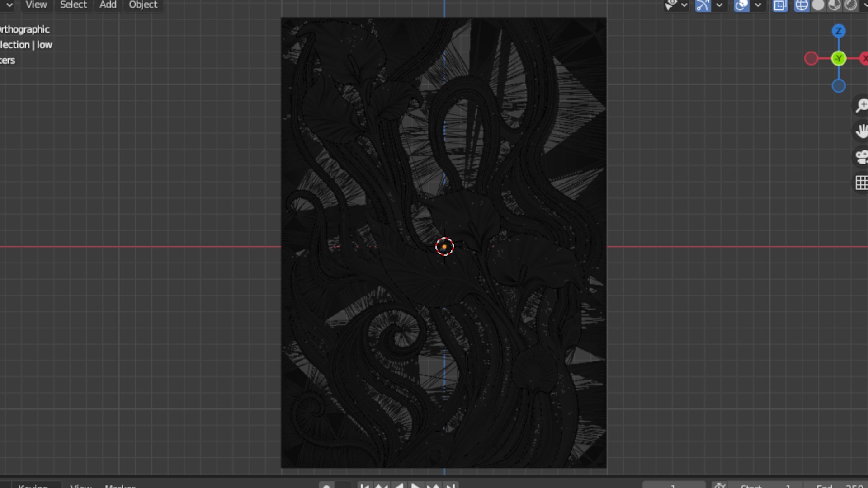Open the Select menu
The height and width of the screenshot is (488, 868).
point(73,5)
